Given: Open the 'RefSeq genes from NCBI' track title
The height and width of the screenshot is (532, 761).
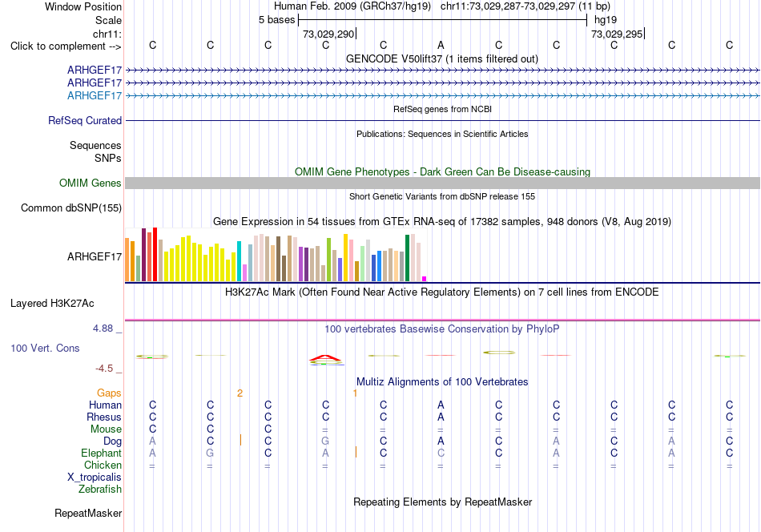Looking at the screenshot, I should click(442, 109).
